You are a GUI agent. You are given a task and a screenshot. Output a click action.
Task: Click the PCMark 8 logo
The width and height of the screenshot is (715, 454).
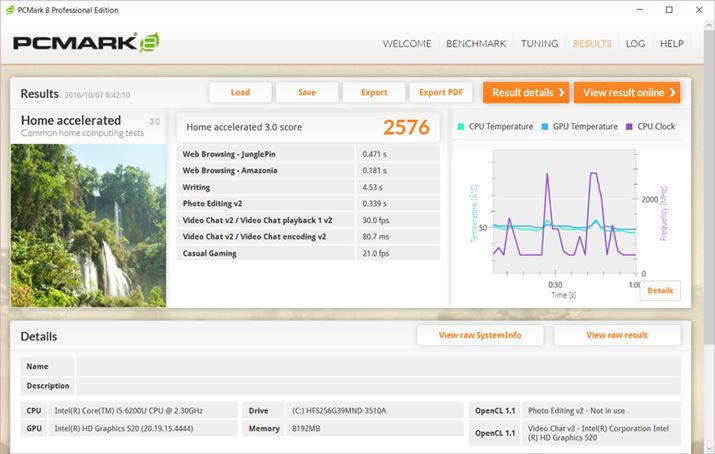click(x=86, y=43)
